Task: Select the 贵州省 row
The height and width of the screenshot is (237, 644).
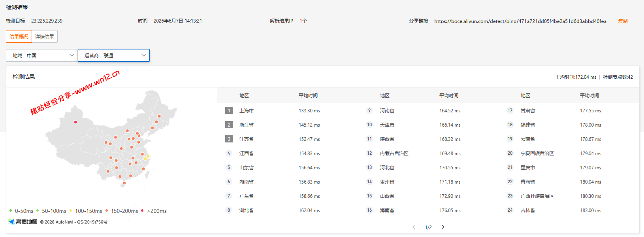Action: tap(428, 182)
